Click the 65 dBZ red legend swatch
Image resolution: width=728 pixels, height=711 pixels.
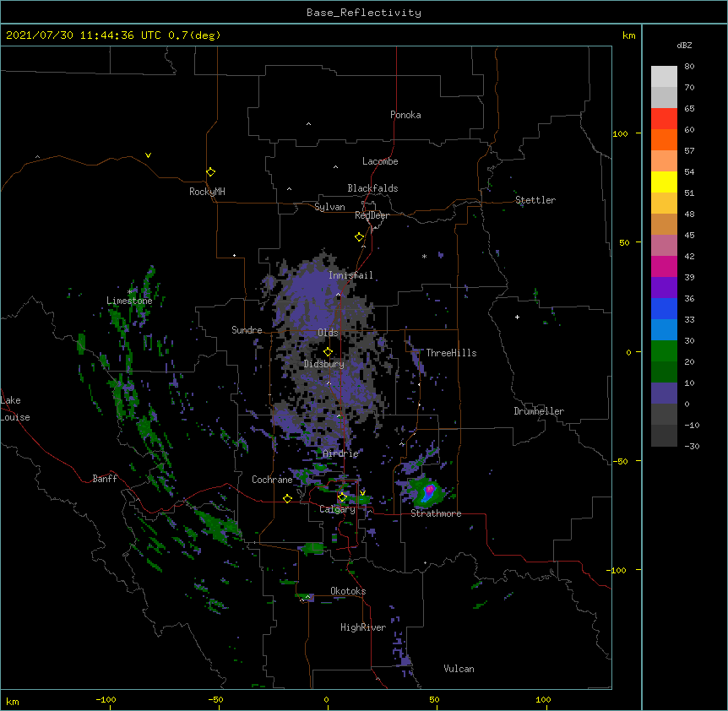coord(664,119)
